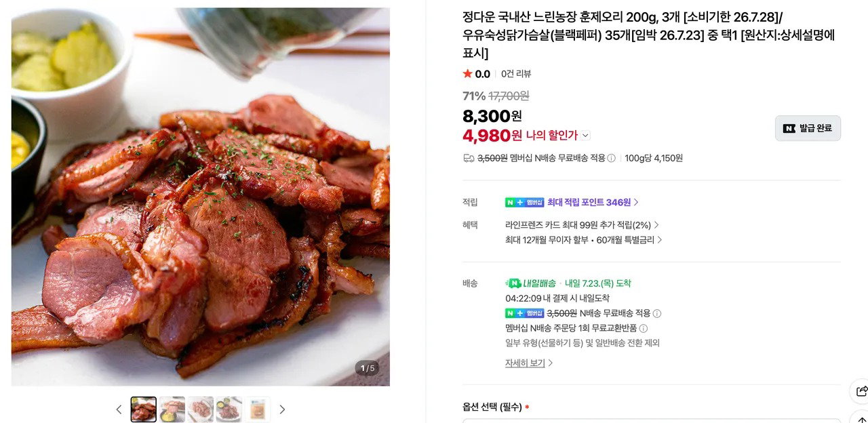The image size is (868, 423).
Task: Select the fifth packaging thumbnail
Action: tap(258, 409)
